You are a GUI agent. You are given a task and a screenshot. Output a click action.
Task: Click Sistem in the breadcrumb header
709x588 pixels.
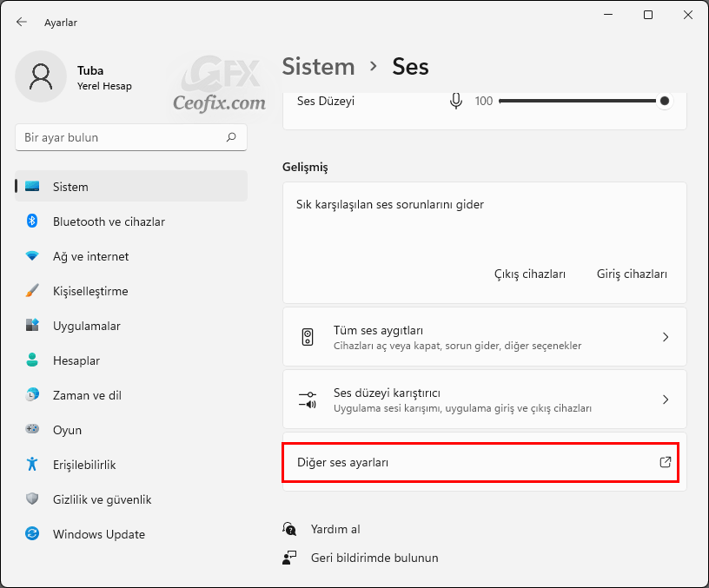pos(318,67)
